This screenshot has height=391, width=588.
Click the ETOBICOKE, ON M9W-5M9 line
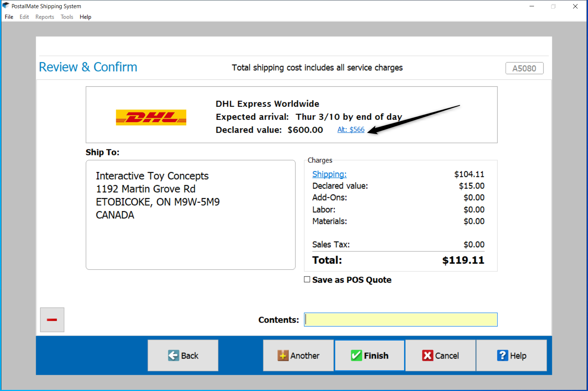pos(158,202)
